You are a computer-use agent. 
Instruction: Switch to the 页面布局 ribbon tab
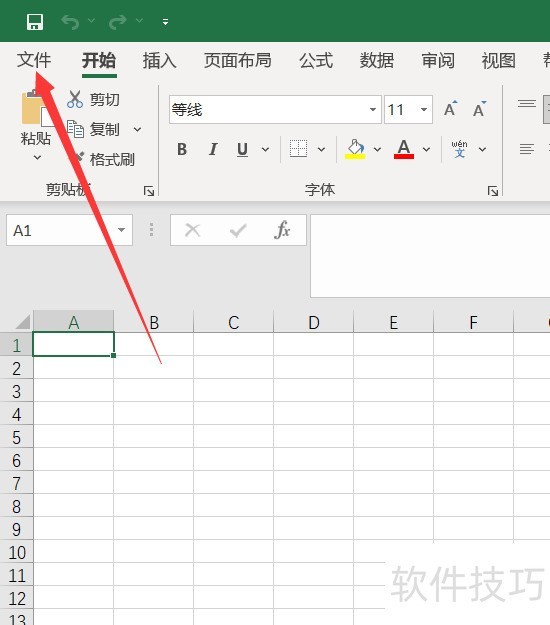point(238,61)
